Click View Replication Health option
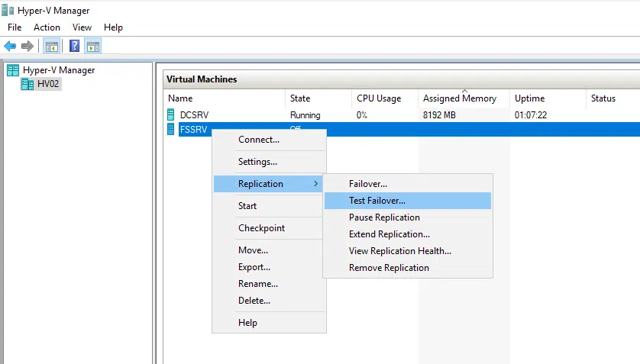The image size is (640, 364). click(x=399, y=251)
